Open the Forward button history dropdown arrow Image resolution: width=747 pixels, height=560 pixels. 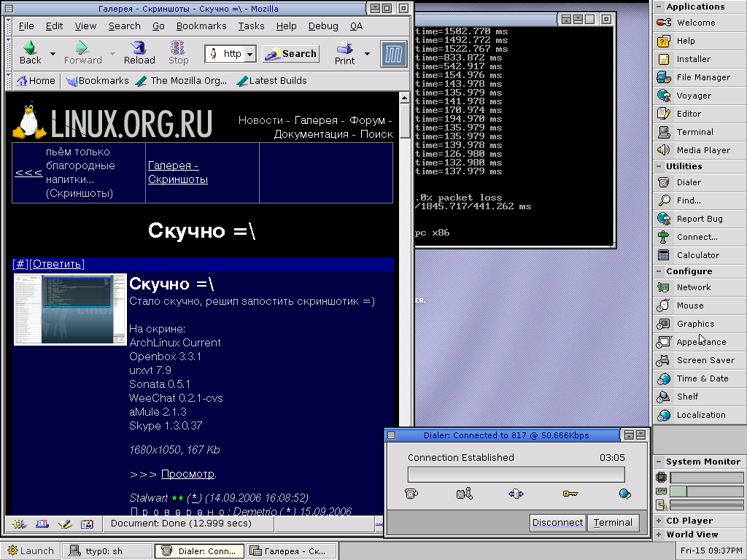[x=112, y=54]
